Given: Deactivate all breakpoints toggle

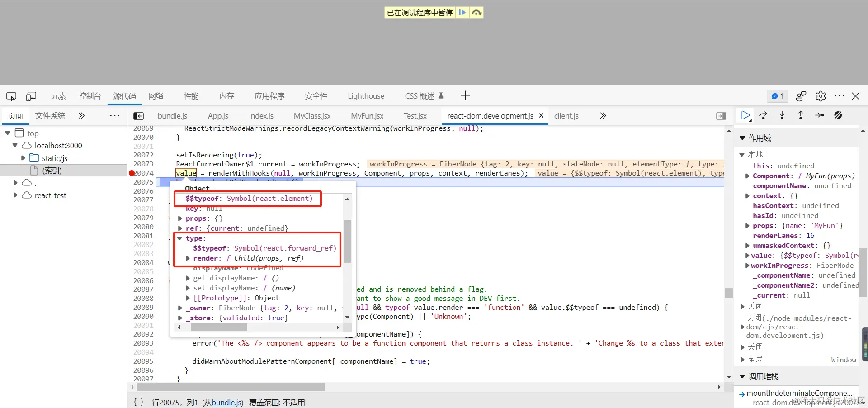Looking at the screenshot, I should (x=838, y=115).
